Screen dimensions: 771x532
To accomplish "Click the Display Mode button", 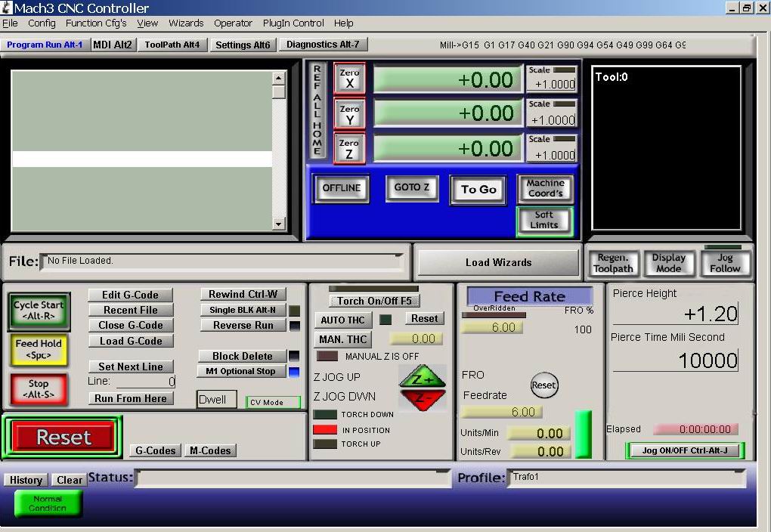I will pos(669,263).
